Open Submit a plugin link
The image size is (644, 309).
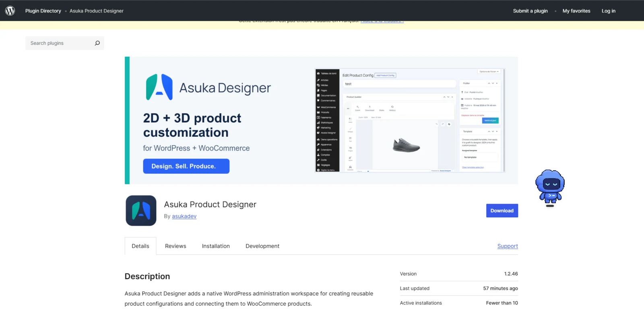pyautogui.click(x=530, y=11)
